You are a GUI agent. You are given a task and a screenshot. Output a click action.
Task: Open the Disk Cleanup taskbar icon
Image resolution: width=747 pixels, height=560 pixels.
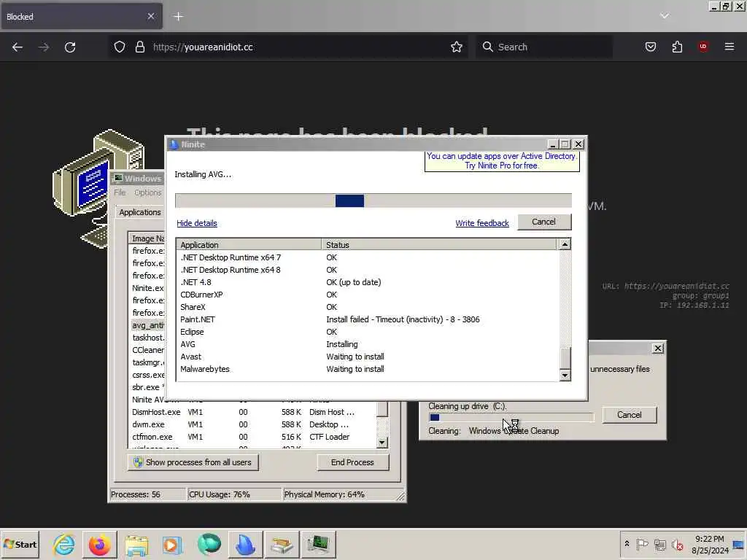(282, 545)
